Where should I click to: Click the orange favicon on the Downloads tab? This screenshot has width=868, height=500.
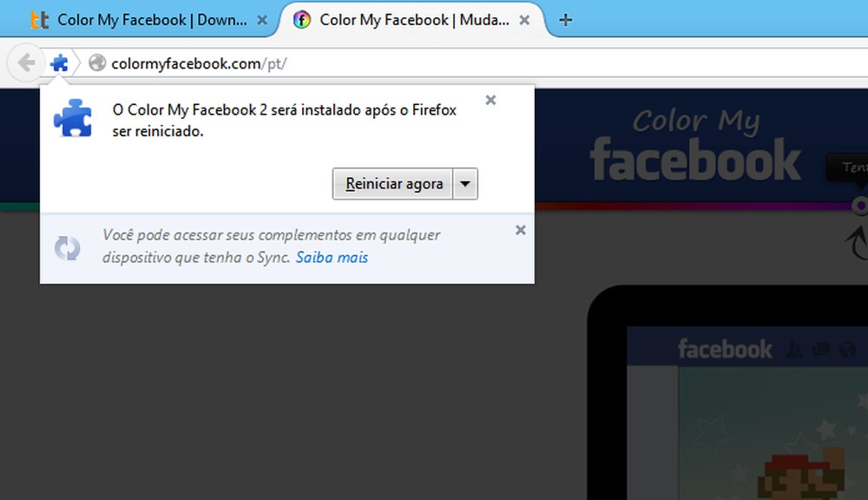coord(39,18)
